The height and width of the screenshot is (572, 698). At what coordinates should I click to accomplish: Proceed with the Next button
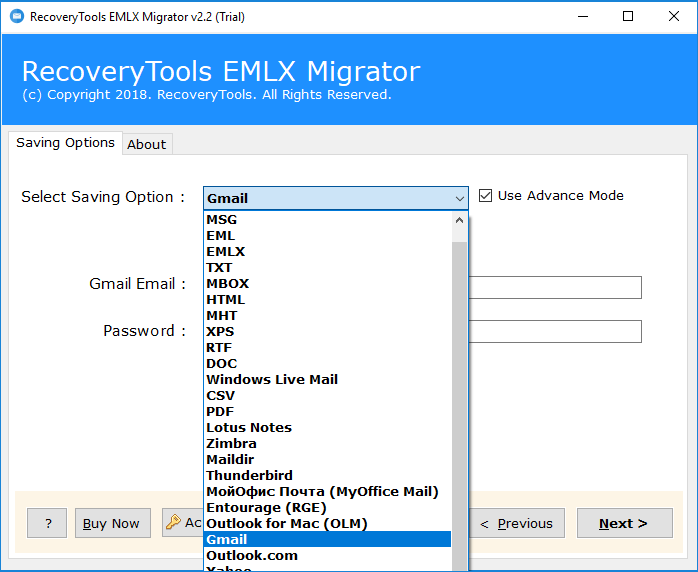tap(625, 523)
